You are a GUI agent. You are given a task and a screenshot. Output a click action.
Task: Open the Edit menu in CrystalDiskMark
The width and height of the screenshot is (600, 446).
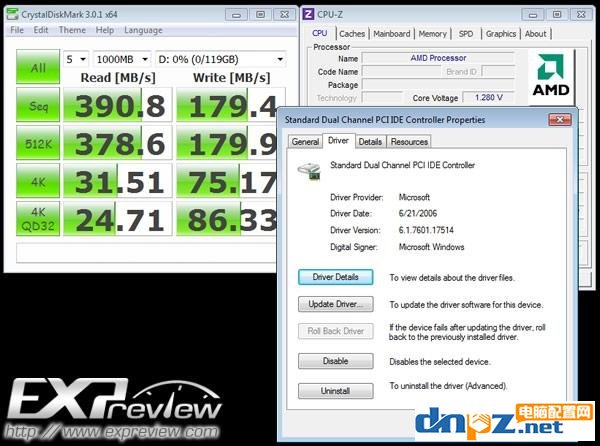[x=41, y=30]
